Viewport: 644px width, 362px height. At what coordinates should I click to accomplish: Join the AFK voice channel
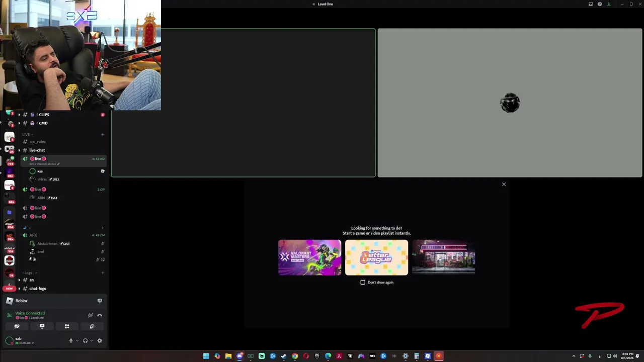click(62, 235)
